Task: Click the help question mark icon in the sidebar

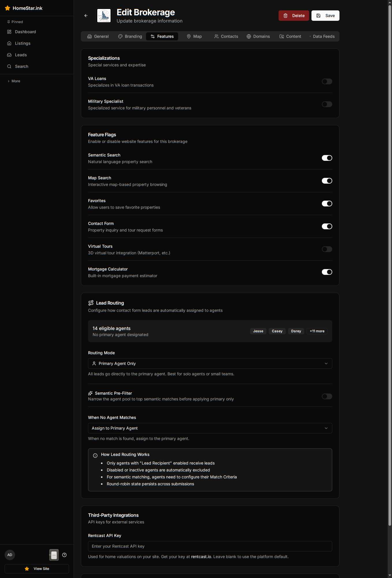Action: (x=64, y=555)
